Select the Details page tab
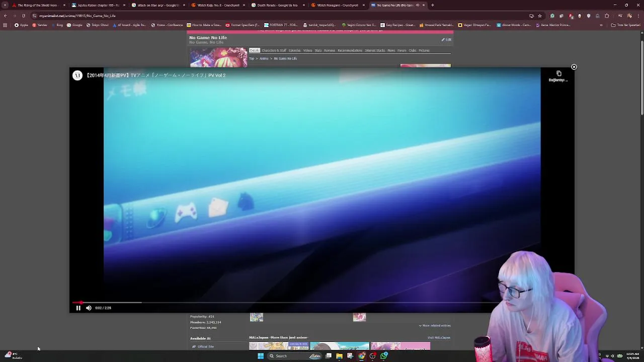The width and height of the screenshot is (644, 362). pos(254,50)
